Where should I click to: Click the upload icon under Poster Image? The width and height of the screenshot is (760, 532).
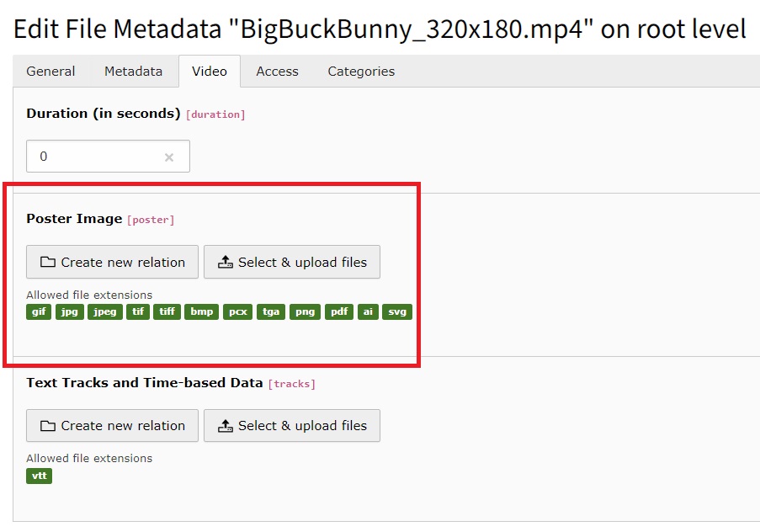225,263
